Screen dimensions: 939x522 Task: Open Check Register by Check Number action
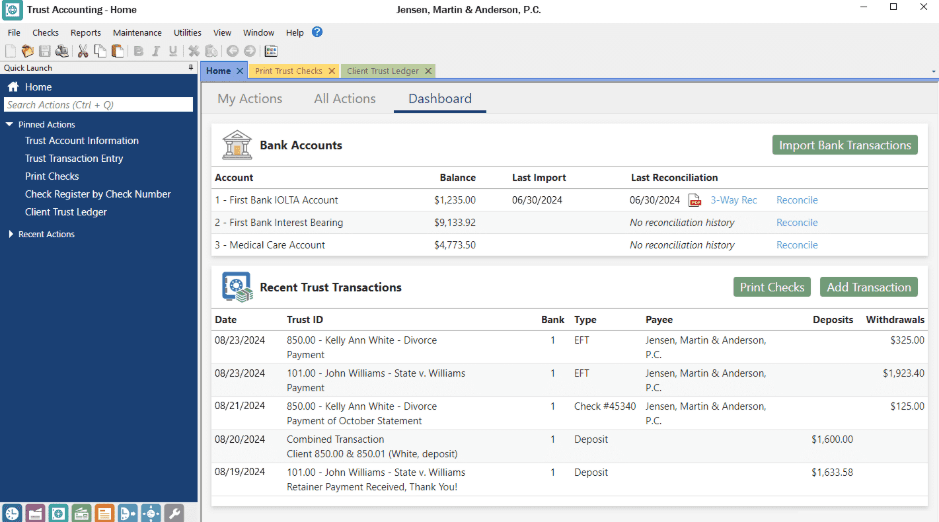point(98,194)
